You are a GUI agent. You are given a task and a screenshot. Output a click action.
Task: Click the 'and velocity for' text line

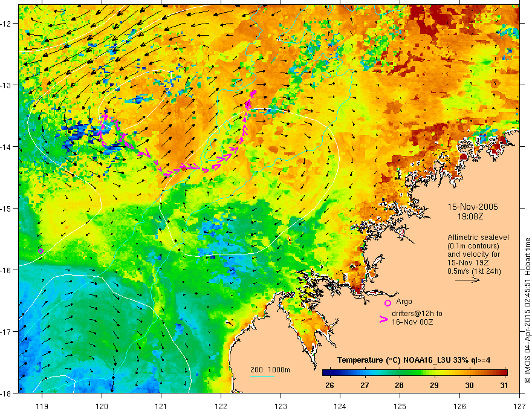click(x=473, y=254)
